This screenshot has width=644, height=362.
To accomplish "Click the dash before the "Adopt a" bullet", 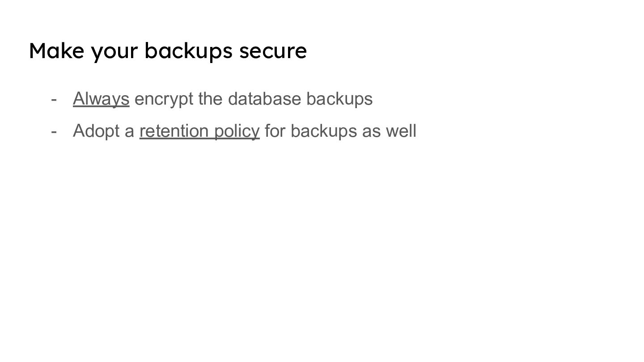I will click(x=54, y=131).
